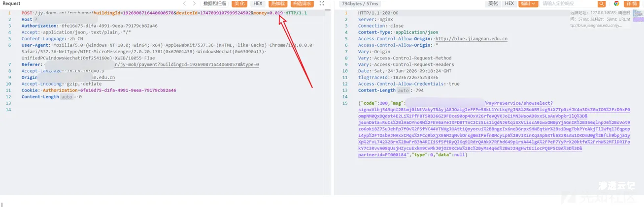The image size is (644, 207).
Task: Toggle HEX view in Request panel
Action: click(258, 3)
